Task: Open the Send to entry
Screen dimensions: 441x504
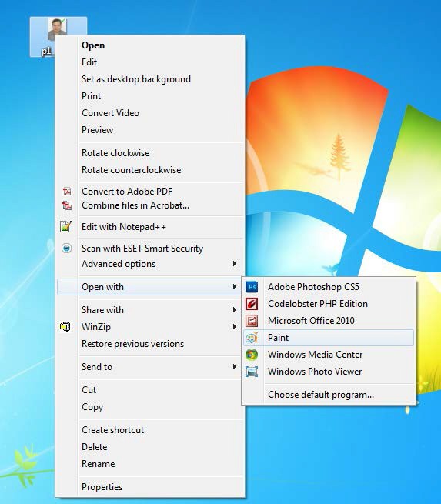Action: coord(150,367)
